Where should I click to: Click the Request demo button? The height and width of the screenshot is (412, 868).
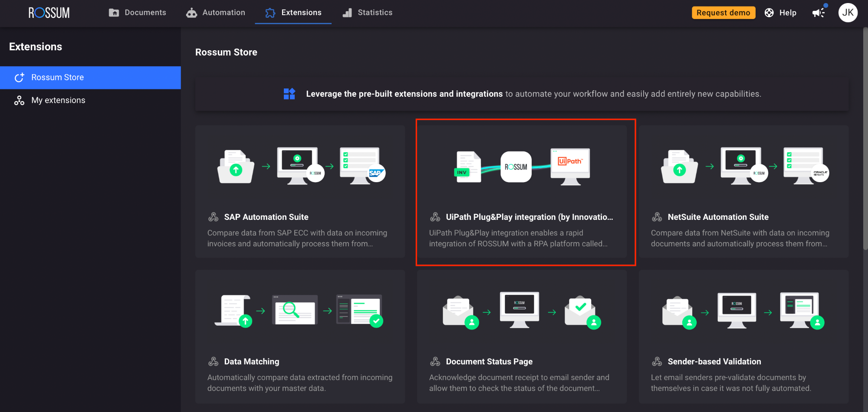pos(723,13)
